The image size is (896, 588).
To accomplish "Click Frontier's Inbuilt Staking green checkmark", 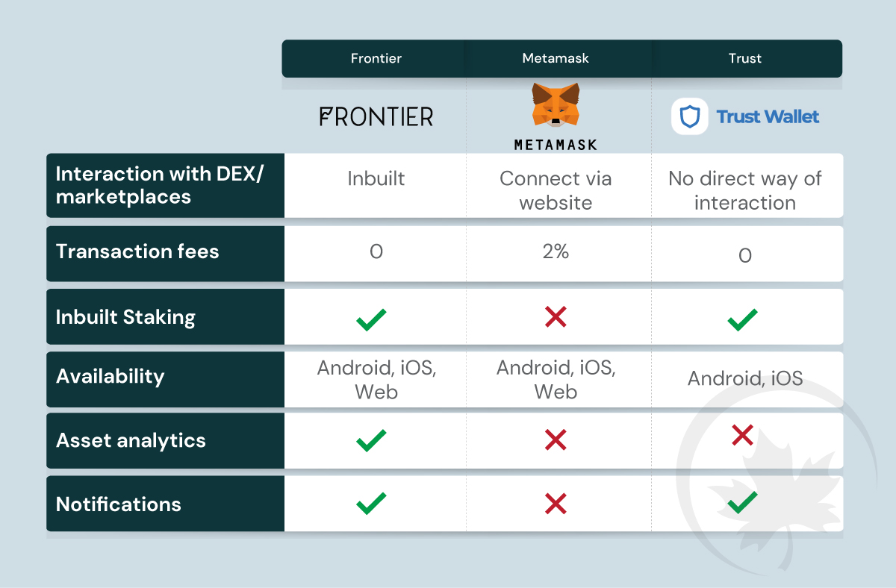I will [x=371, y=319].
